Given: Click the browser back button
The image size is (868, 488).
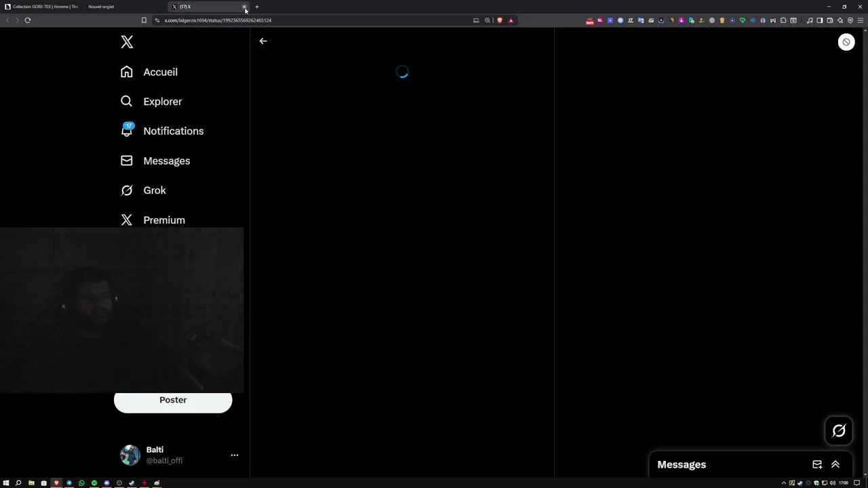Looking at the screenshot, I should click(x=7, y=20).
